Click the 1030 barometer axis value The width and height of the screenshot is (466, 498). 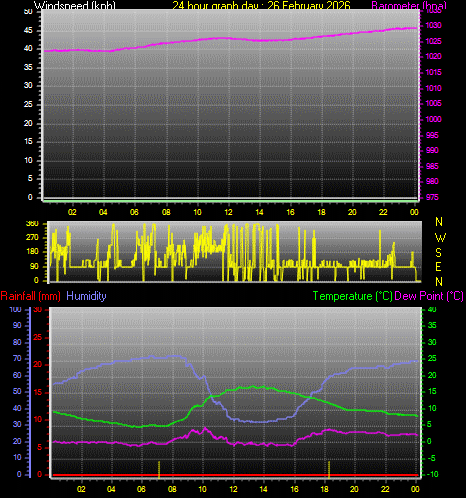pos(433,25)
